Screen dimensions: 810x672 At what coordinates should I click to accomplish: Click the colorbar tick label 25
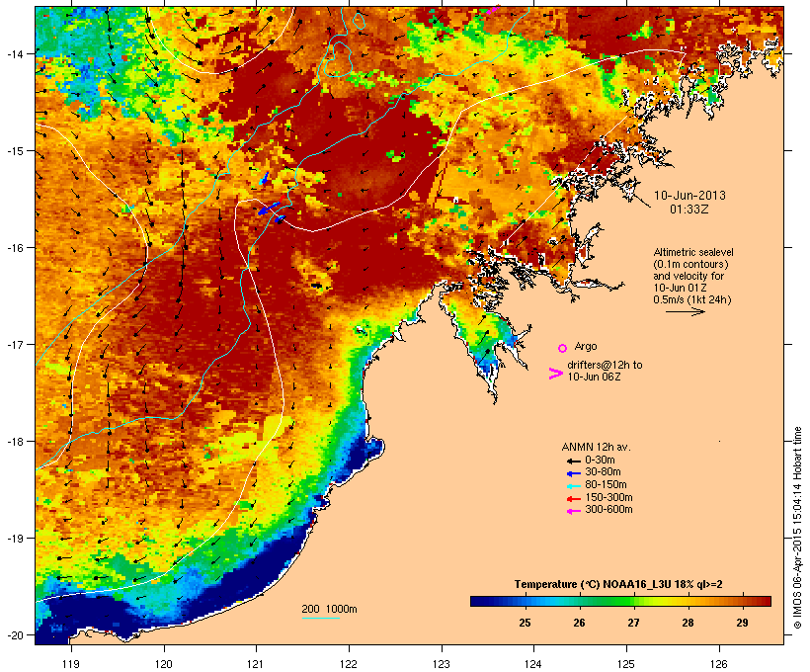[525, 623]
